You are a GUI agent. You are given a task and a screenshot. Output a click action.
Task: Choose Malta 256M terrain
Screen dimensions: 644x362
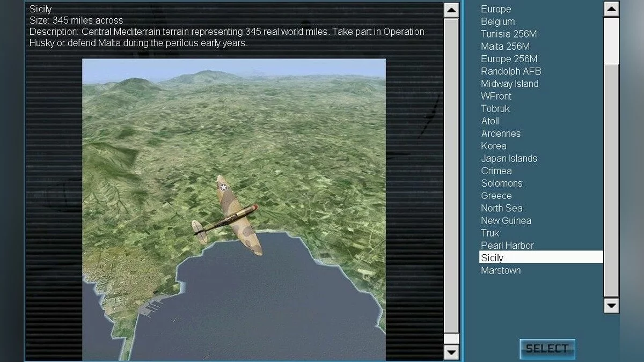click(505, 46)
